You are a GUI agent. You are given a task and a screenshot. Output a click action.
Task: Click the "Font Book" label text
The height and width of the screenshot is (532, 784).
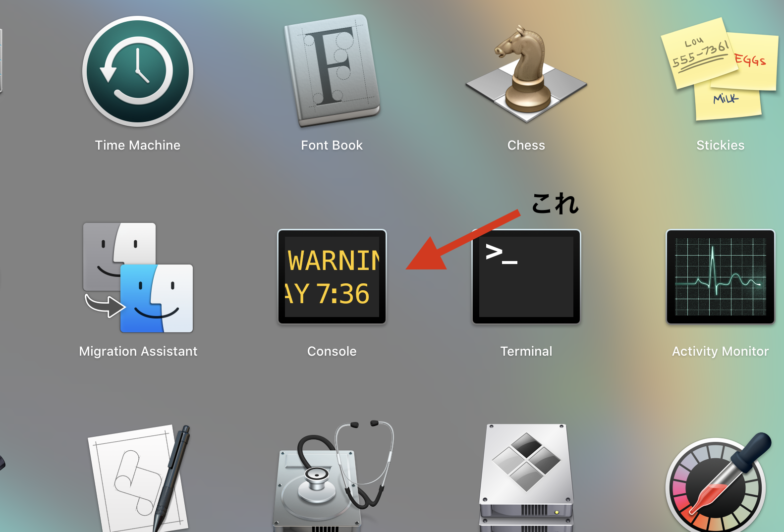[332, 145]
